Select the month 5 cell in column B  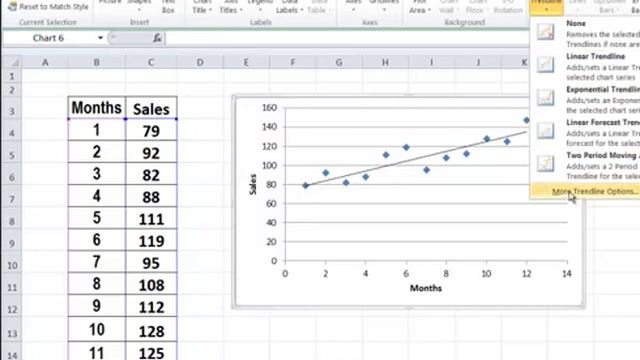pos(97,218)
